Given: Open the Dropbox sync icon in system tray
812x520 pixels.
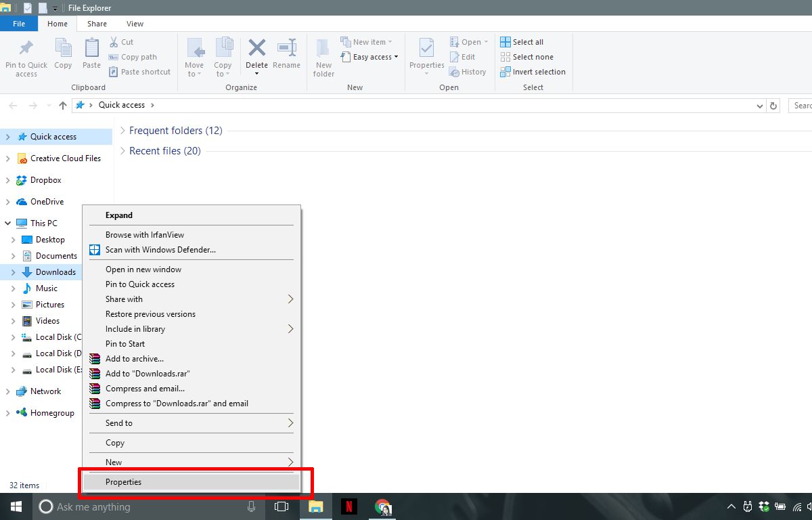Looking at the screenshot, I should coord(763,506).
